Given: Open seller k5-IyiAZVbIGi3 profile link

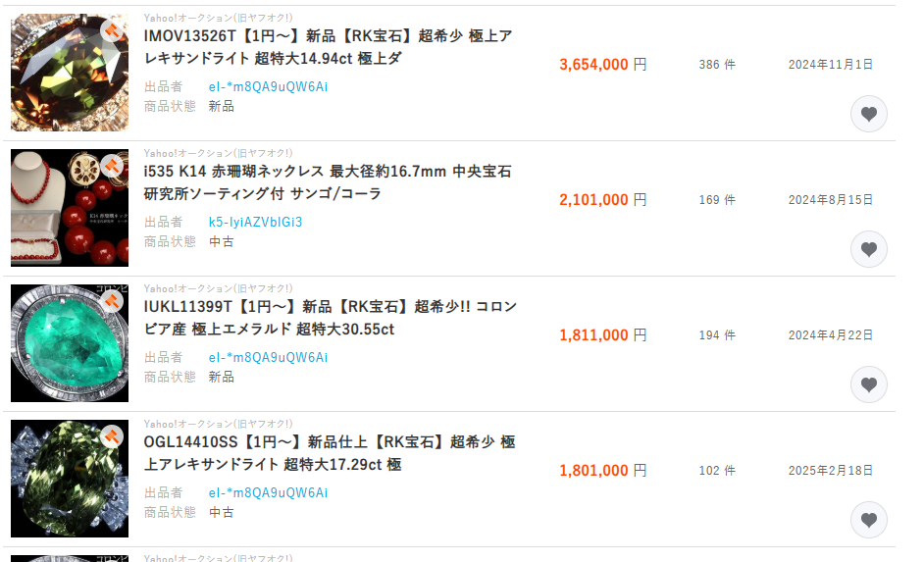Looking at the screenshot, I should pos(255,222).
